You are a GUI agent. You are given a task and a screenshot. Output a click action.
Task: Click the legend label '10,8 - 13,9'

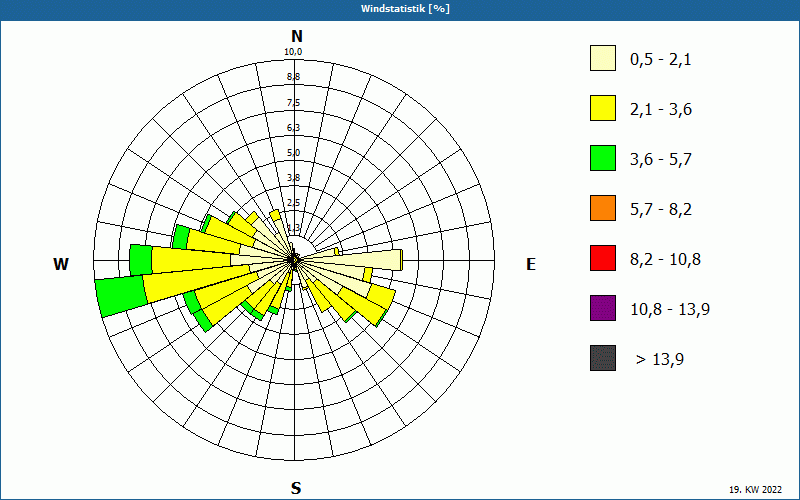click(670, 310)
